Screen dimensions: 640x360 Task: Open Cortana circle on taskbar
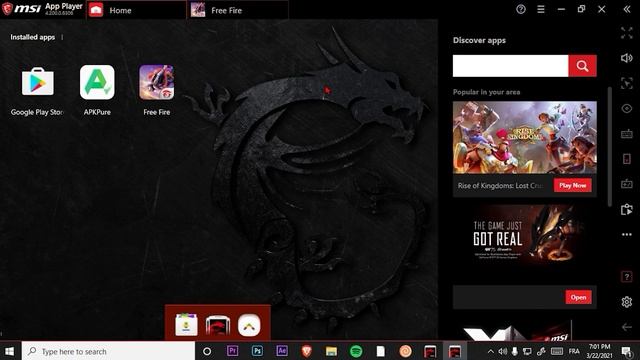(x=207, y=351)
